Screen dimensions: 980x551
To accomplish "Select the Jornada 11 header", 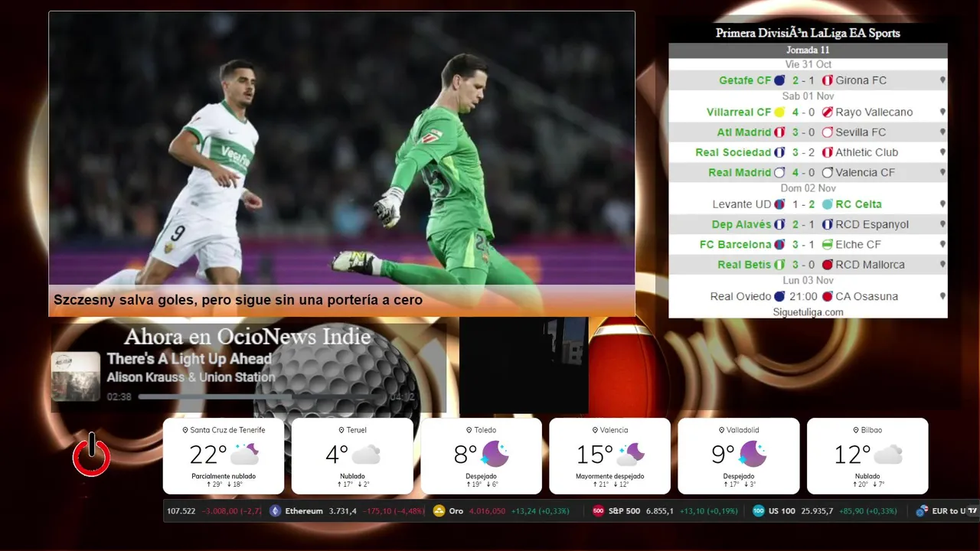I will coord(808,50).
